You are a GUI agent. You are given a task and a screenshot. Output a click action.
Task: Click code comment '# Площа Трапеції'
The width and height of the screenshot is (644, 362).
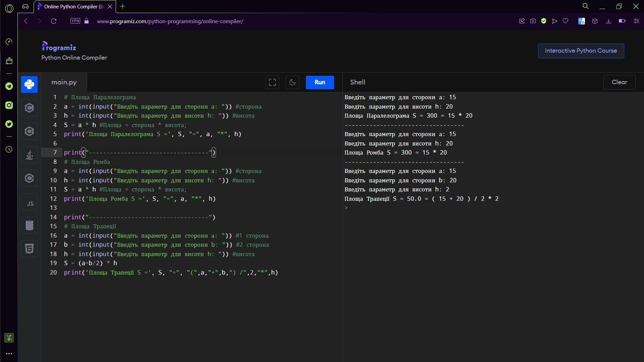tap(90, 226)
